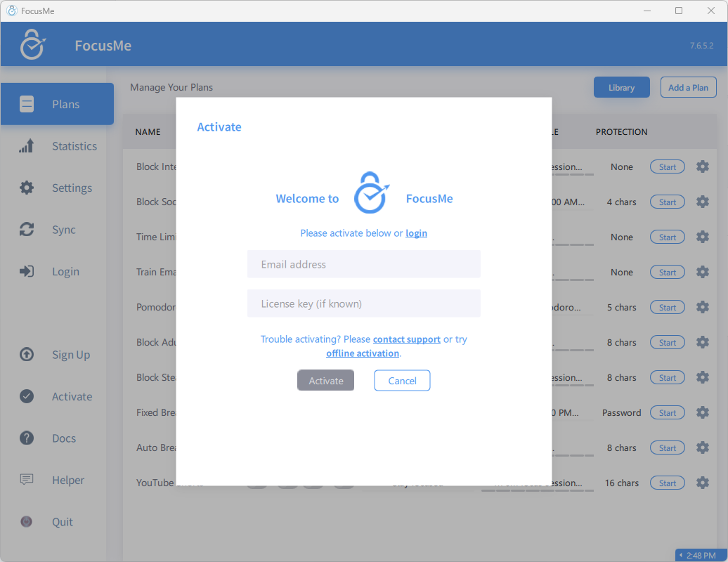Open the contact support link
Image resolution: width=728 pixels, height=562 pixels.
(407, 339)
